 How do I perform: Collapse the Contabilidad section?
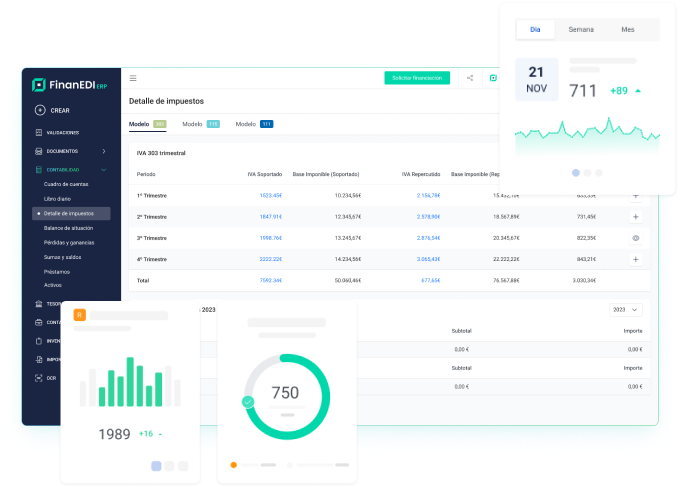(104, 170)
